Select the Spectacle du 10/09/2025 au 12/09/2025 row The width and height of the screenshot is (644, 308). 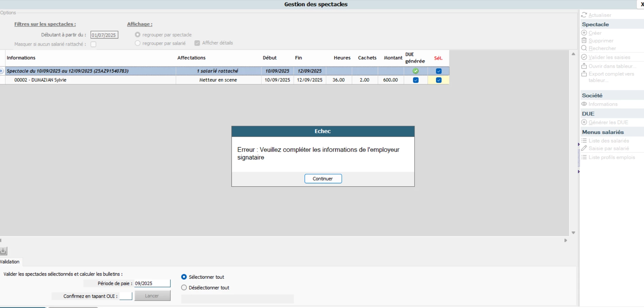(x=225, y=71)
